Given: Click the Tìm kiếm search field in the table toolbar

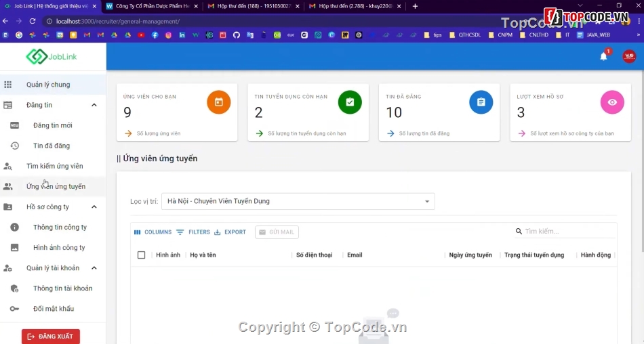Looking at the screenshot, I should (565, 231).
